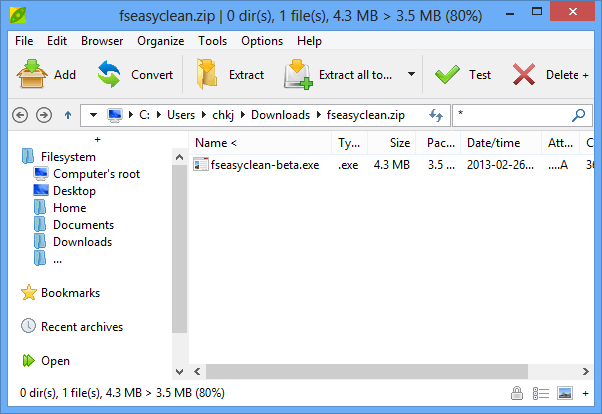Click the picture thumbnail icon in status bar
Image resolution: width=602 pixels, height=414 pixels.
(564, 393)
